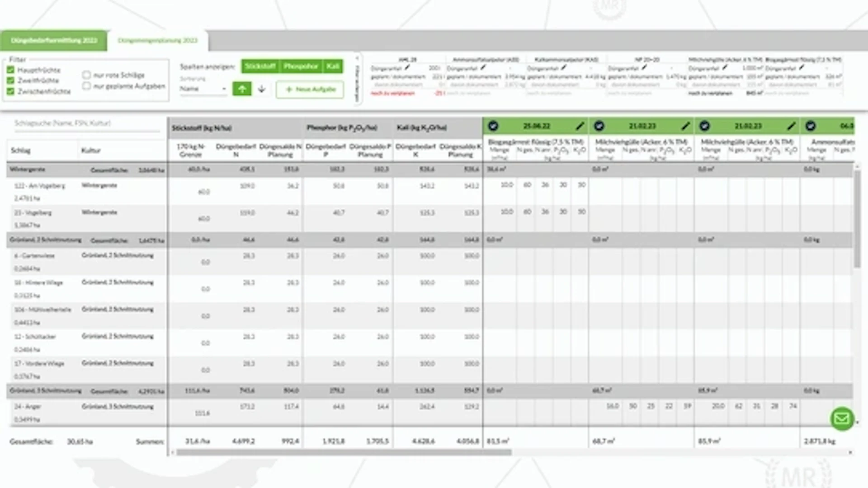Click the horizontal scrollbar below the table
868x488 pixels.
pos(344,452)
